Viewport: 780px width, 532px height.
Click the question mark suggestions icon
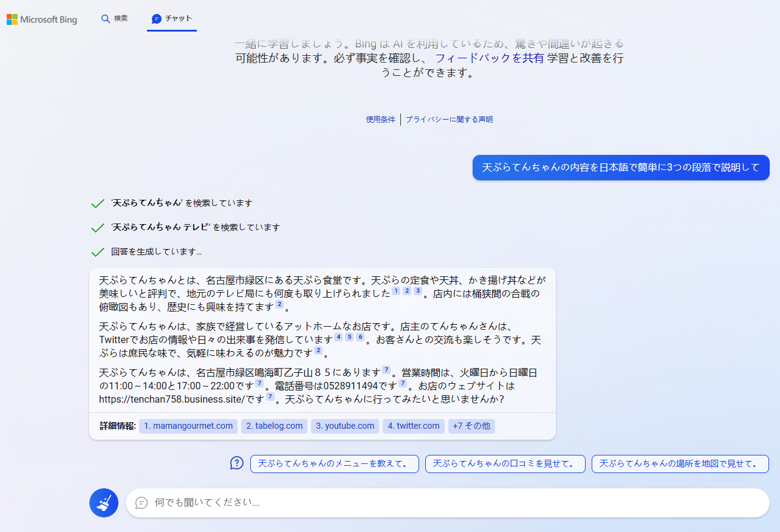[x=236, y=463]
